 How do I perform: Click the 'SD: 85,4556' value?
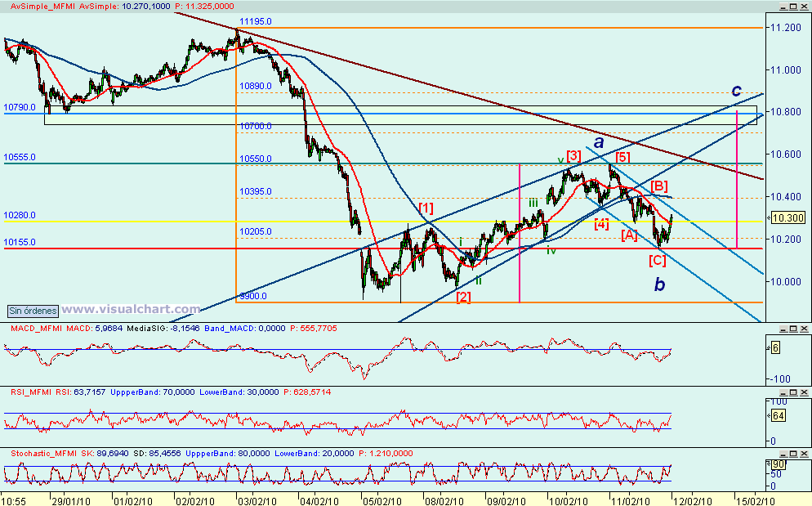156,454
